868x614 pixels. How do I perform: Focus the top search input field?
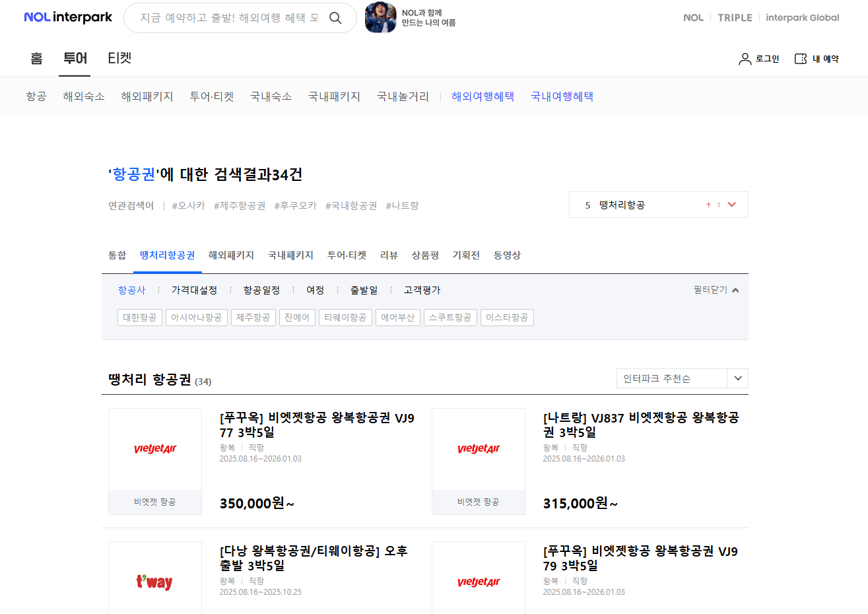(229, 18)
